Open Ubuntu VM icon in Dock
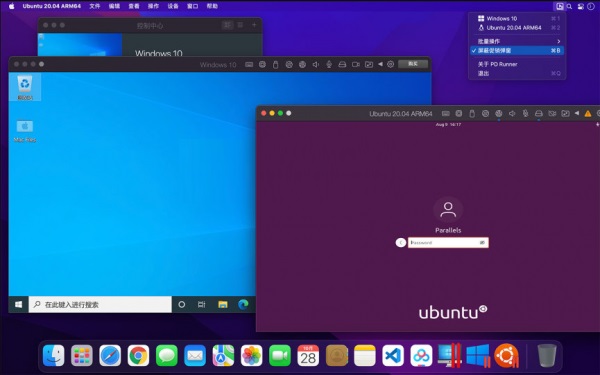 pos(506,355)
